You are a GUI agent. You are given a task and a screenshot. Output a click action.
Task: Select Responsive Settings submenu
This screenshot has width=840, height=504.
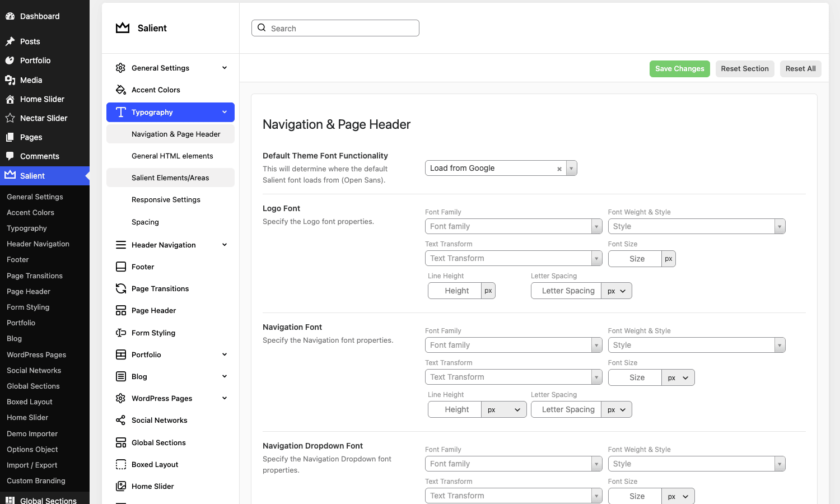click(x=170, y=199)
